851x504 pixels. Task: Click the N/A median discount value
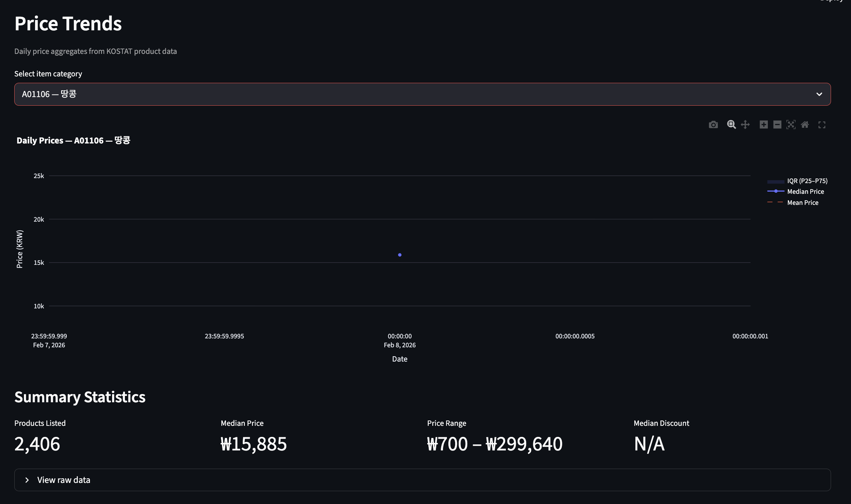point(649,444)
